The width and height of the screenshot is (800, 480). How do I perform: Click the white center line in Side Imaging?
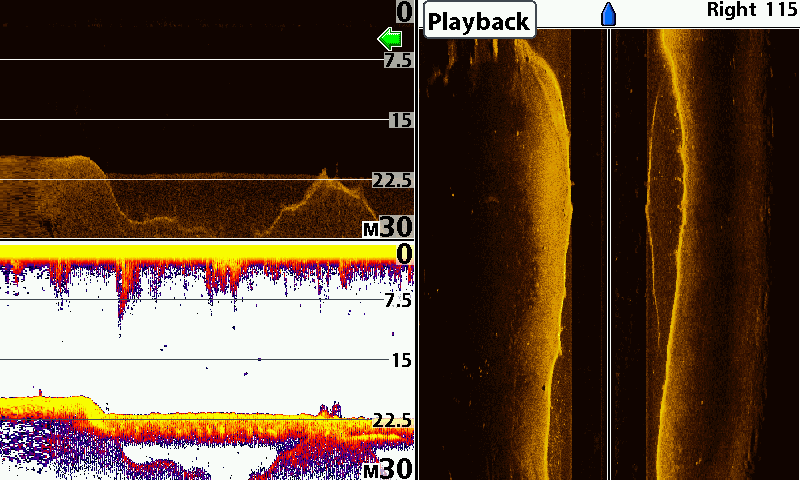(x=609, y=250)
